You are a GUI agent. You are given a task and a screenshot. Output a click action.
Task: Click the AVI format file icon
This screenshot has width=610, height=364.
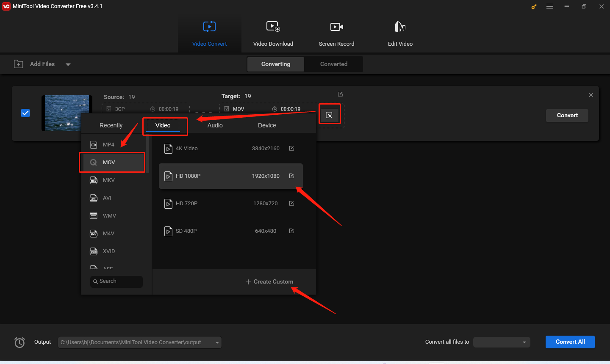click(94, 198)
